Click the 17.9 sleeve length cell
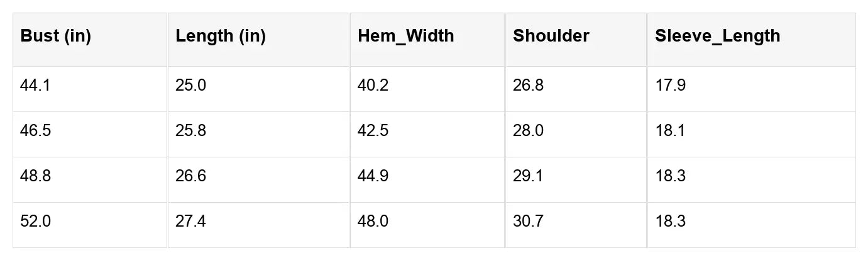The width and height of the screenshot is (868, 260). [670, 86]
